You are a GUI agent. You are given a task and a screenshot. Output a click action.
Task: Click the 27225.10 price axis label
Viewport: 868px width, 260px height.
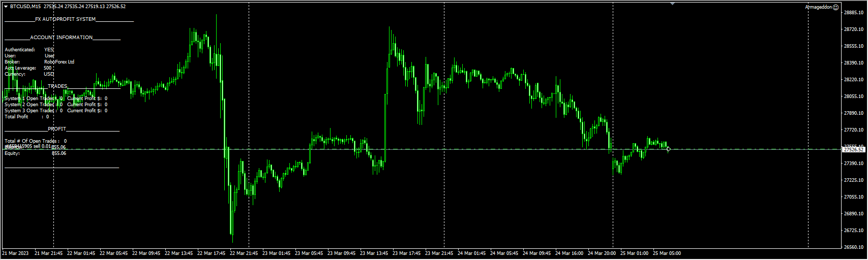point(854,180)
